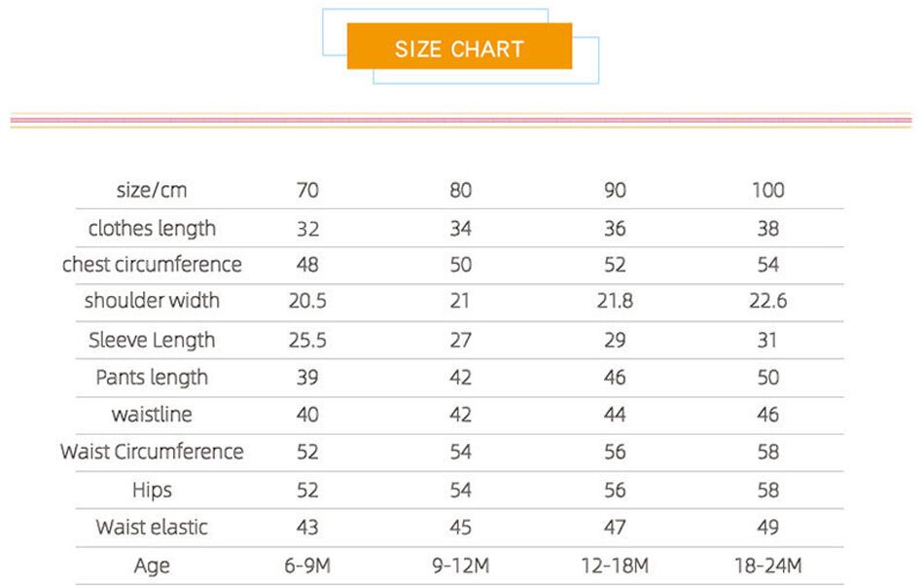Click the size/cm header label
The image size is (924, 586).
click(151, 190)
